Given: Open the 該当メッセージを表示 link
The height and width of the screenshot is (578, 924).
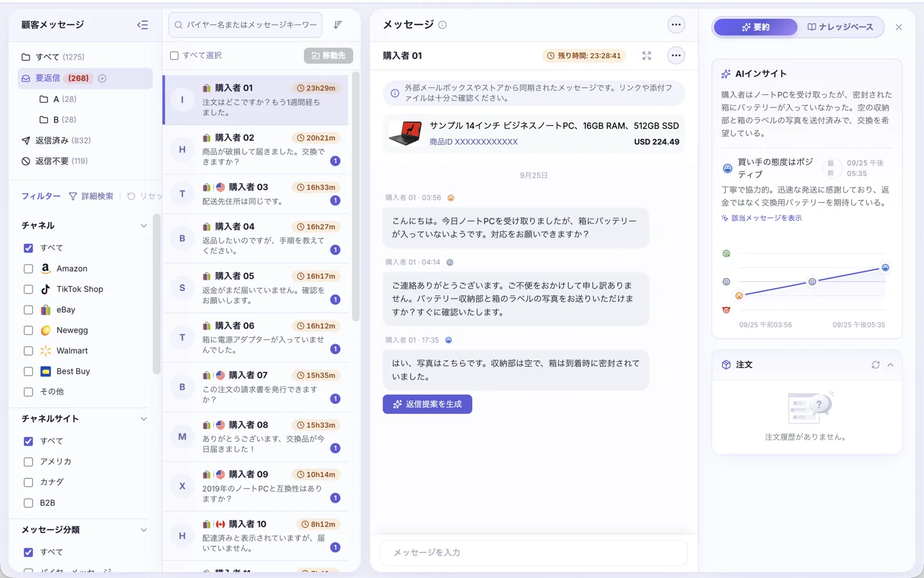Looking at the screenshot, I should pos(762,218).
